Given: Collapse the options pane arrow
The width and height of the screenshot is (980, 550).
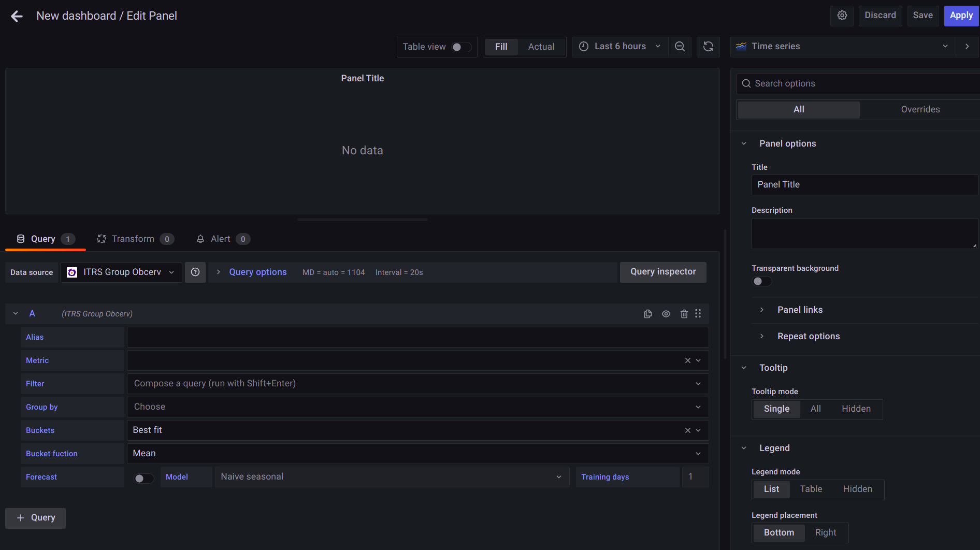Looking at the screenshot, I should click(967, 47).
